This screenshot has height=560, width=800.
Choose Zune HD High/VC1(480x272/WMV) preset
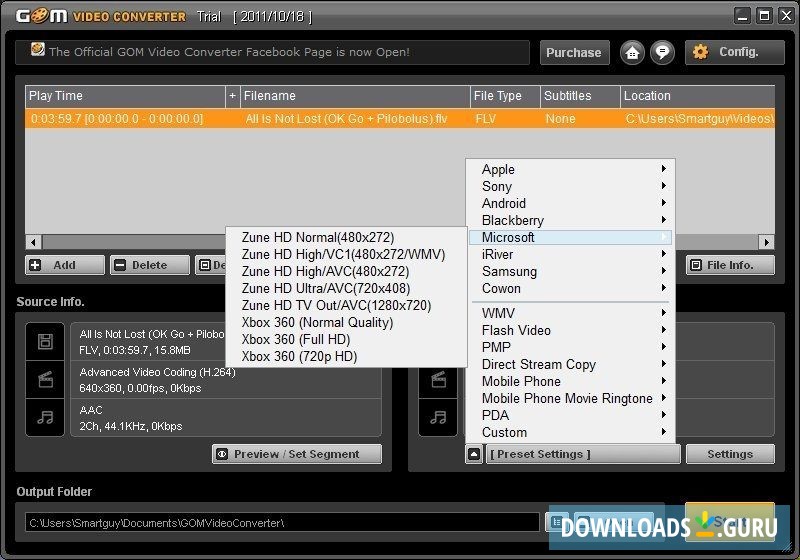[x=346, y=254]
